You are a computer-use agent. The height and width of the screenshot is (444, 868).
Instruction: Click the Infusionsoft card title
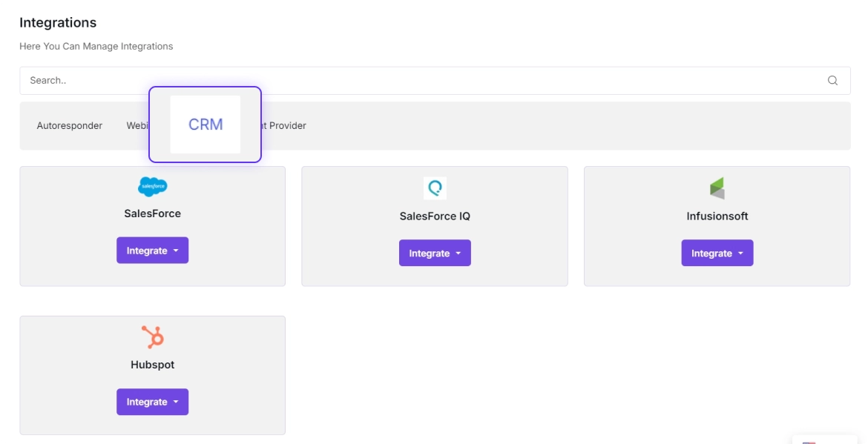[717, 216]
